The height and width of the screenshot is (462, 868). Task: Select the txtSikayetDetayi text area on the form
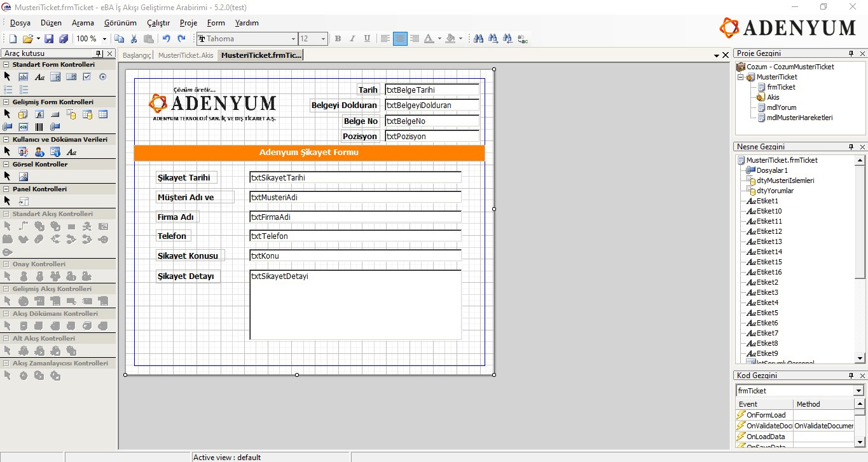[x=355, y=305]
